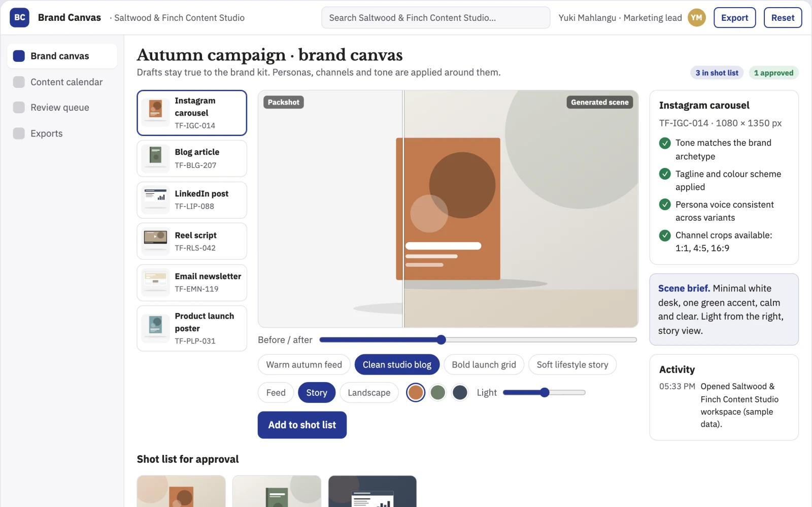
Task: Click the Before / after slider track
Action: point(478,340)
